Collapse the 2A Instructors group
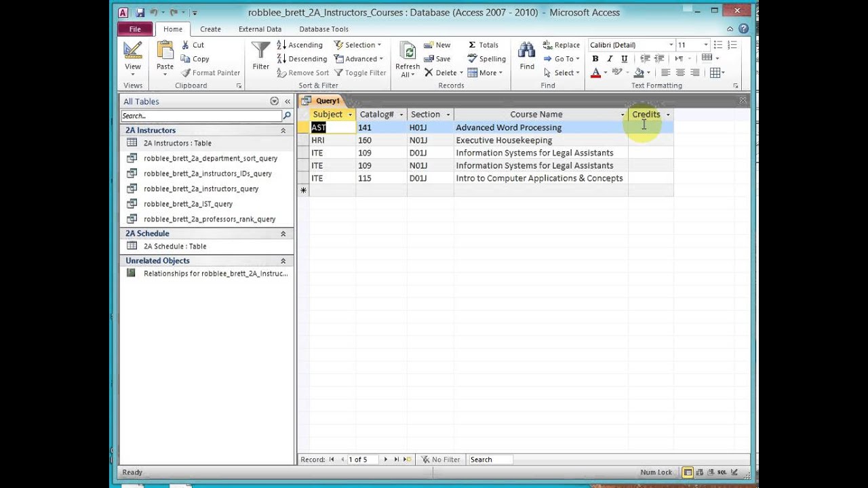This screenshot has height=488, width=868. [283, 130]
